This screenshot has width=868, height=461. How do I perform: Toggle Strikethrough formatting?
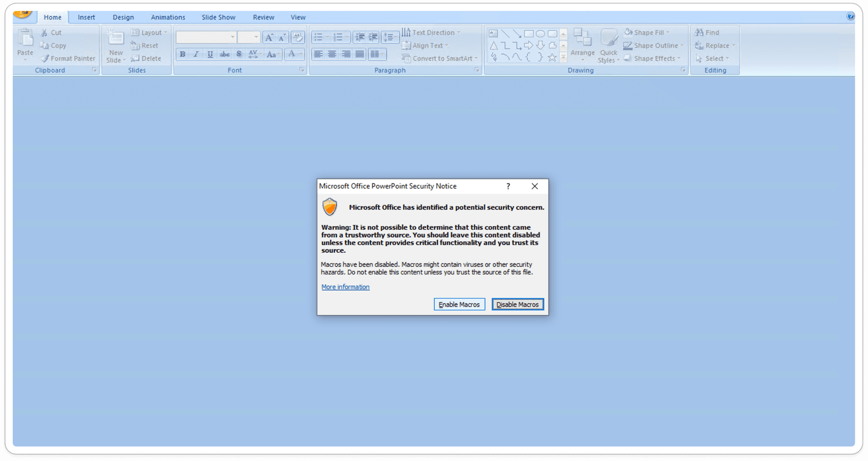click(224, 54)
